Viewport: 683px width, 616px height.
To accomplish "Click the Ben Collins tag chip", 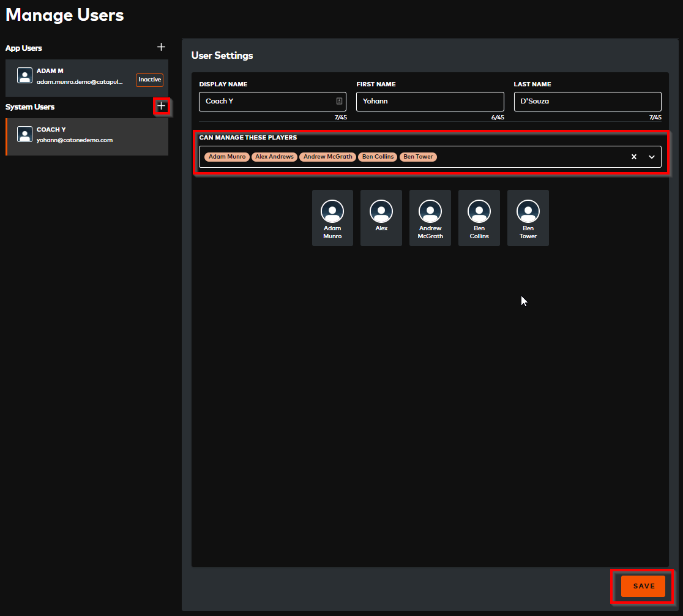I will click(378, 157).
